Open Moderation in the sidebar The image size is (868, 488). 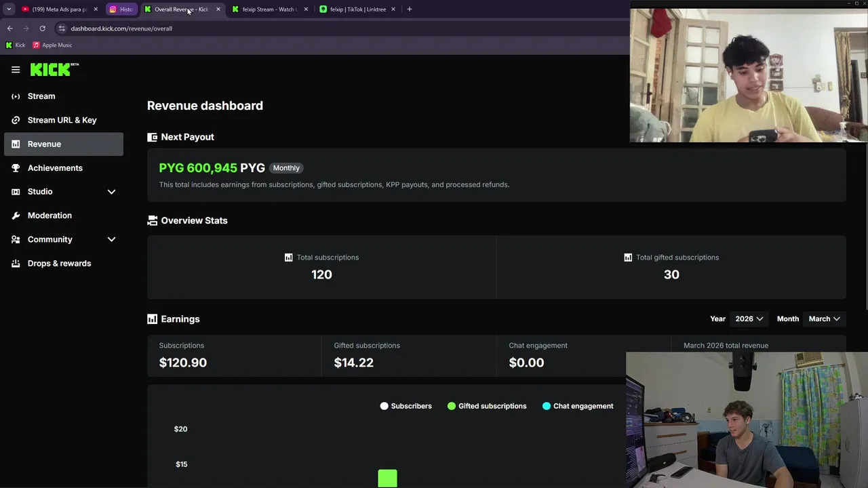point(64,216)
